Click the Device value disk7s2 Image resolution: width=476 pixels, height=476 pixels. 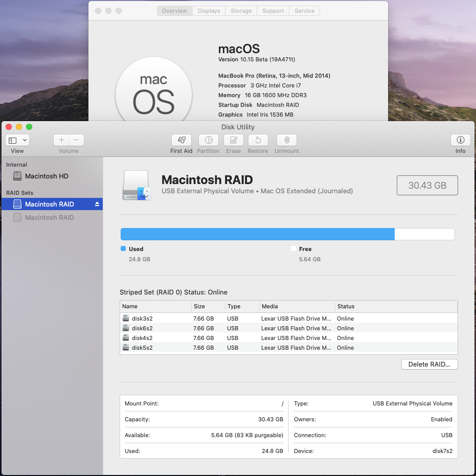pyautogui.click(x=442, y=451)
